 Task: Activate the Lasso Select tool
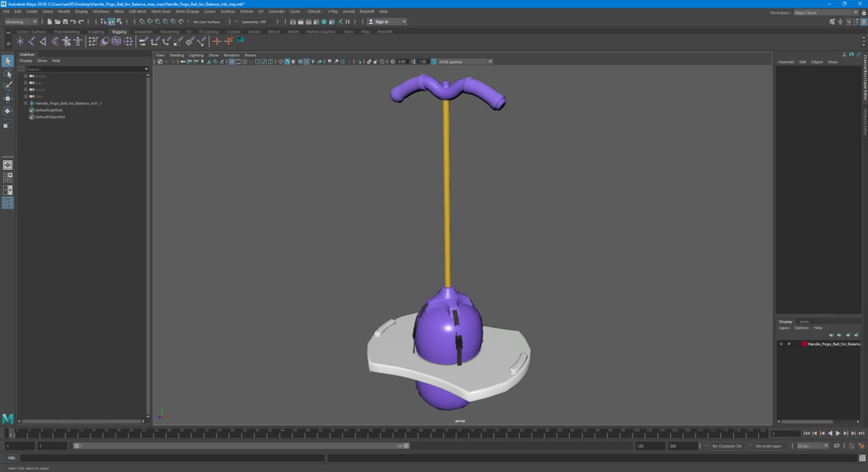[x=8, y=74]
